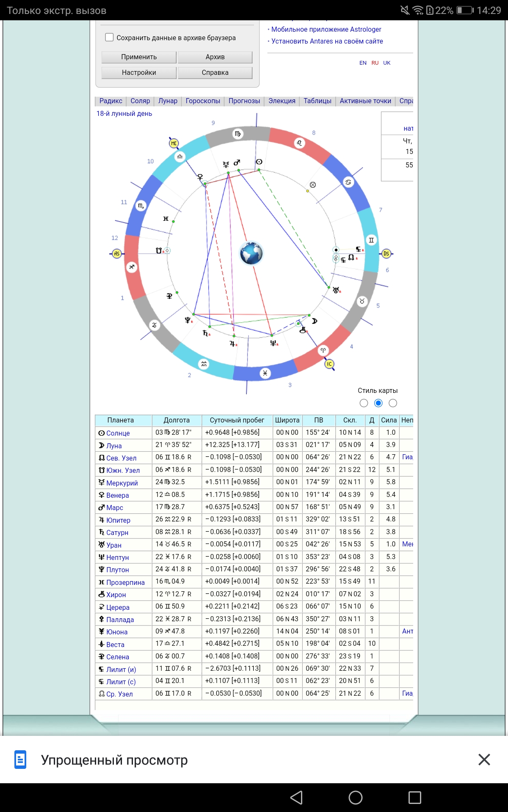508x812 pixels.
Task: Follow Установить Antares на своём сайте link
Action: point(327,41)
